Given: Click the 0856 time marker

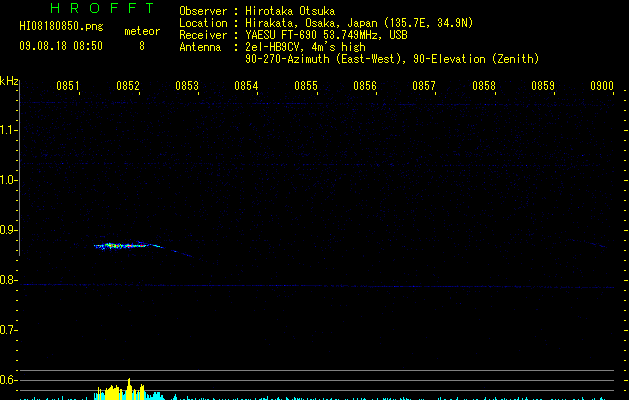Looking at the screenshot, I should pos(365,86).
